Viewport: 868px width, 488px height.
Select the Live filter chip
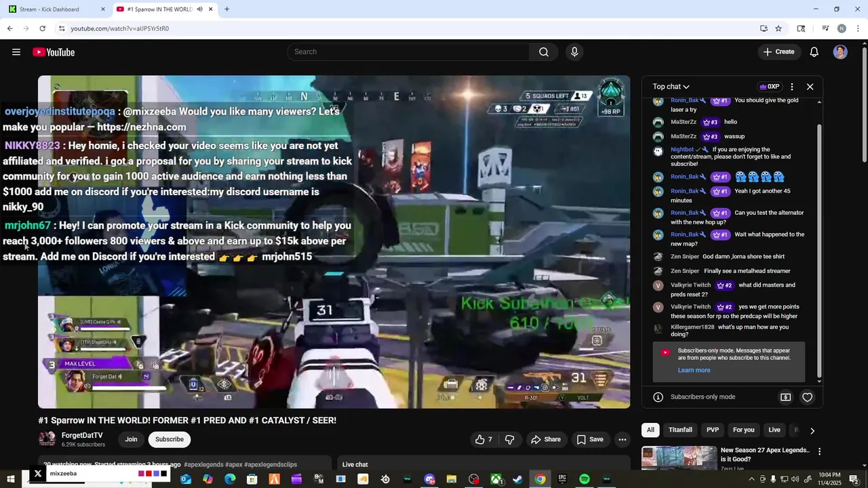(774, 430)
